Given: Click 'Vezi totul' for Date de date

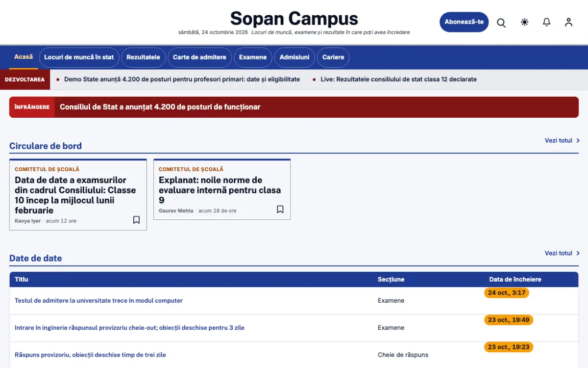Looking at the screenshot, I should click(x=562, y=253).
